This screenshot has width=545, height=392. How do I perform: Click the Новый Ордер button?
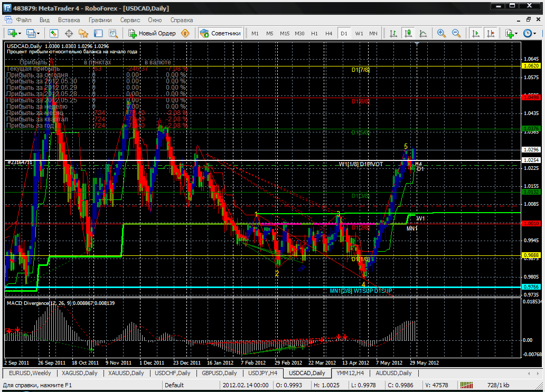(152, 33)
